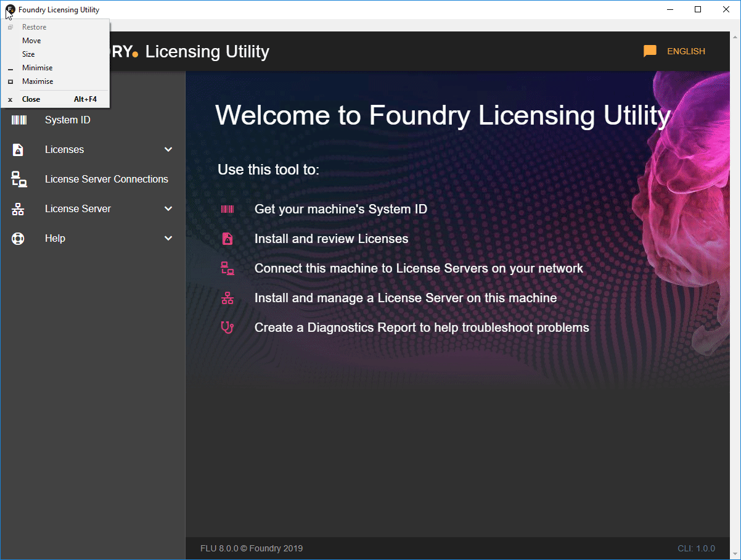741x560 pixels.
Task: Choose Maximise from the system menu
Action: pyautogui.click(x=55, y=81)
